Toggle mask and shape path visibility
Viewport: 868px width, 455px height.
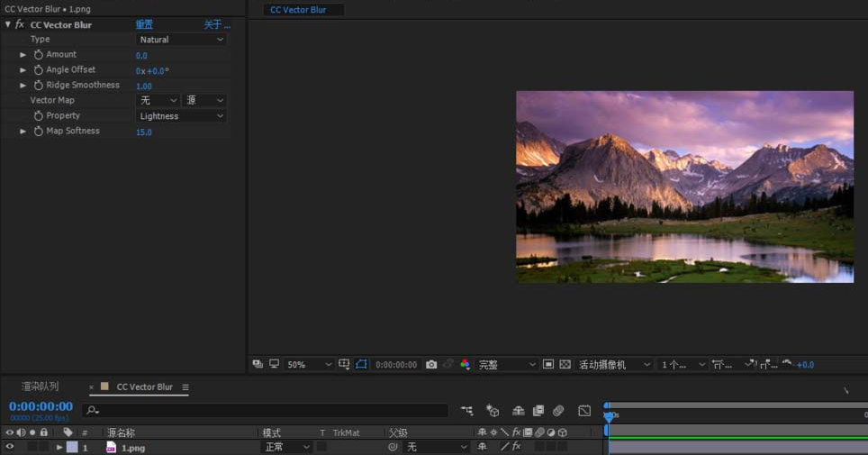(x=361, y=364)
